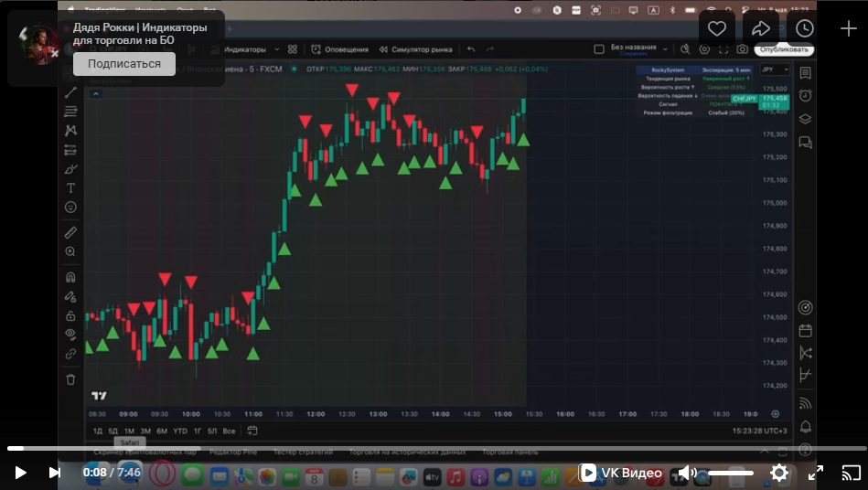
Task: Enter fullscreen video mode
Action: pos(815,473)
